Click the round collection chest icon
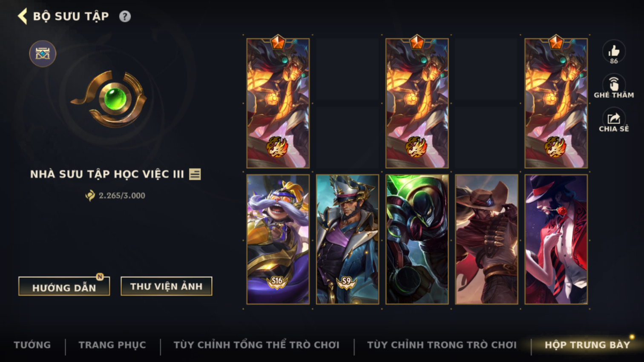The height and width of the screenshot is (362, 644). coord(43,54)
